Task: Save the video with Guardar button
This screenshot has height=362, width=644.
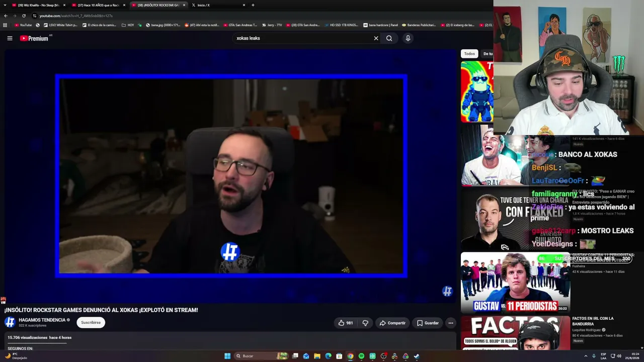Action: (428, 323)
